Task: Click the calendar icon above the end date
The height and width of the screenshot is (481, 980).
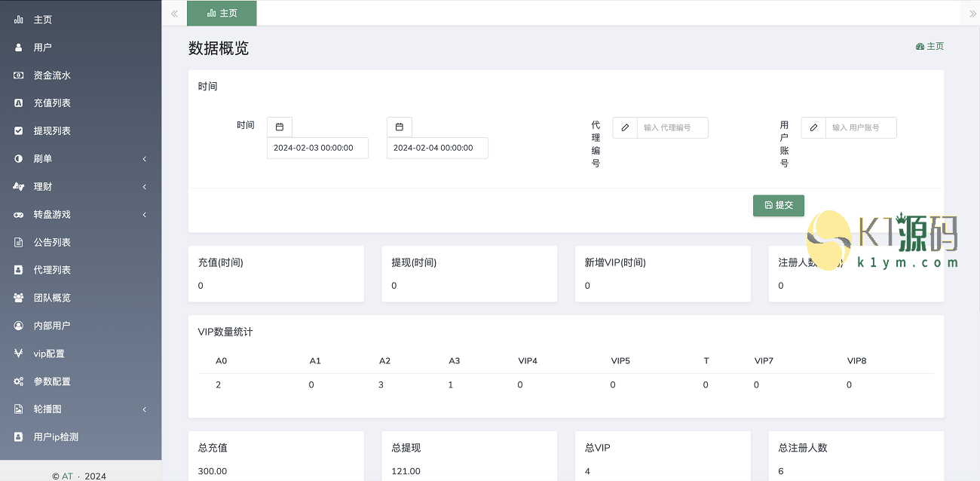Action: [400, 127]
